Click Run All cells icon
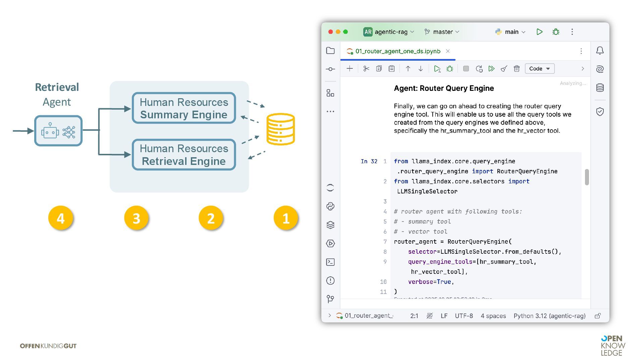644x362 pixels. [x=491, y=69]
